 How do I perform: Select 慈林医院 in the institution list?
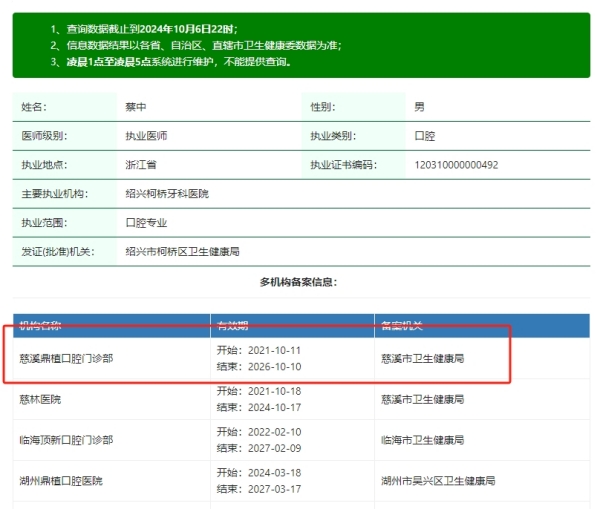(x=40, y=399)
